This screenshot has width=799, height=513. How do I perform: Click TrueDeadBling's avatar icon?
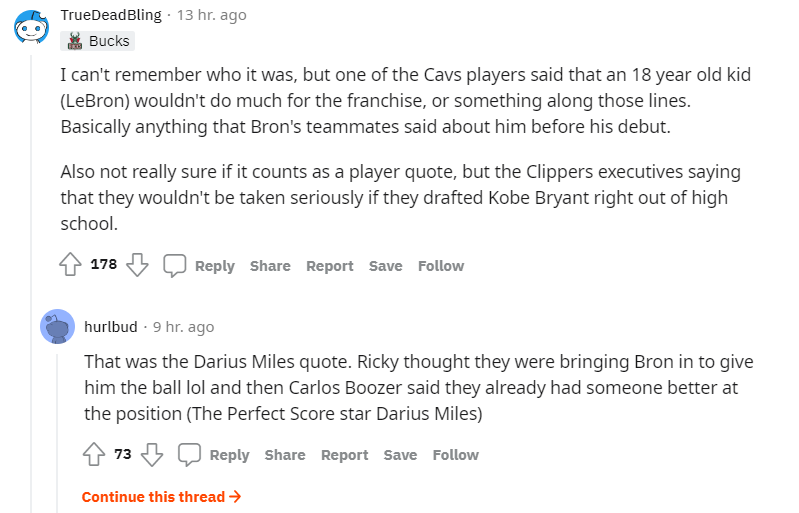[x=29, y=27]
